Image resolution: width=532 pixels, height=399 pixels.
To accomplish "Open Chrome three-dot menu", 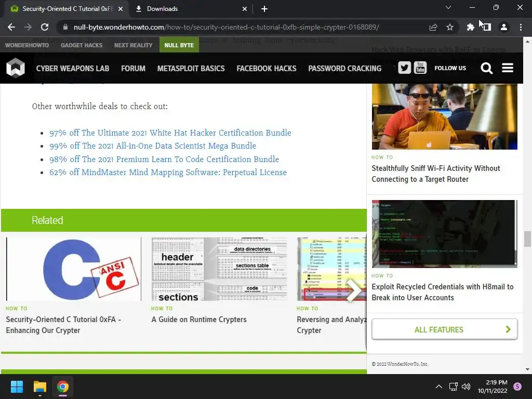I will 521,27.
